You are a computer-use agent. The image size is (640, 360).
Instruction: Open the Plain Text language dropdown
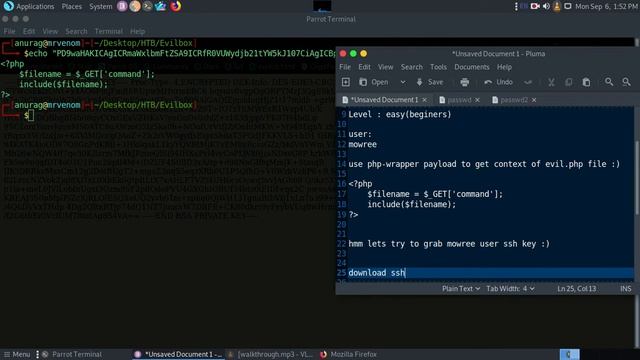point(461,289)
